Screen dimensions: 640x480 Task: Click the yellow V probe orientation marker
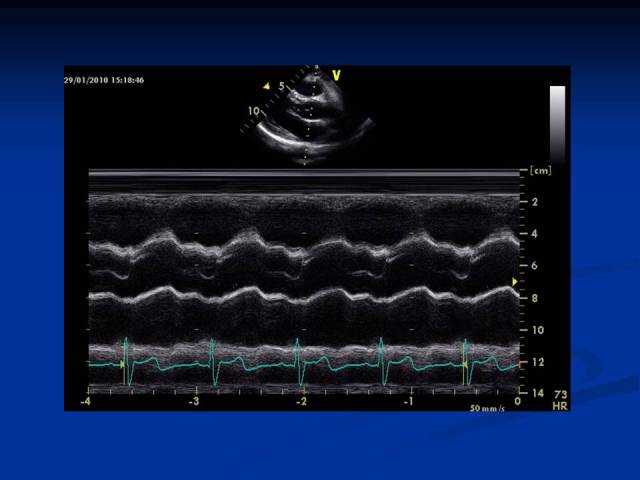pyautogui.click(x=336, y=76)
